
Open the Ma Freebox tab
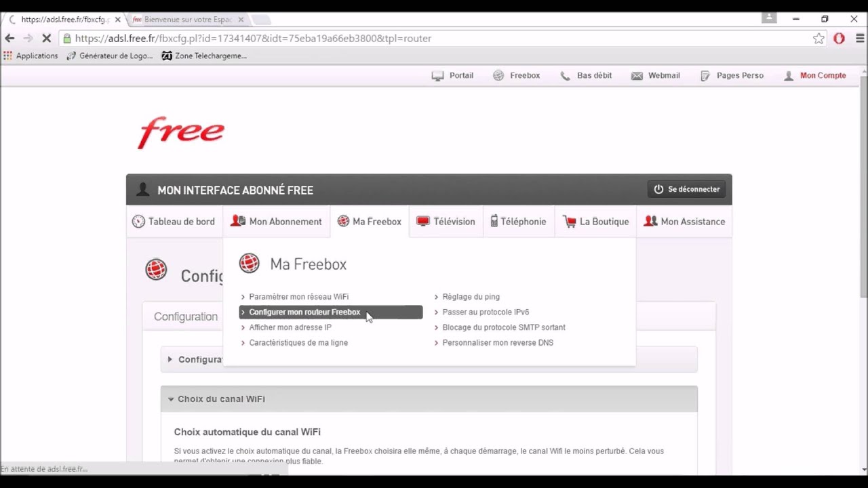click(x=370, y=222)
